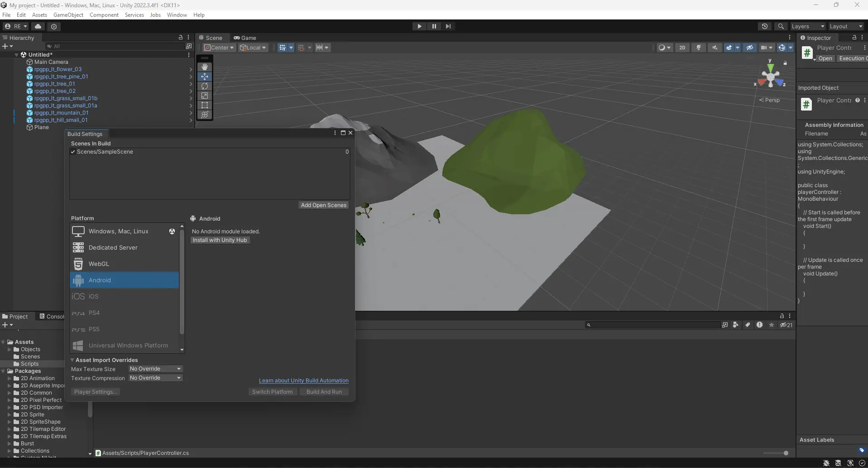The width and height of the screenshot is (868, 468).
Task: Click the Switch Platform button
Action: pyautogui.click(x=273, y=392)
